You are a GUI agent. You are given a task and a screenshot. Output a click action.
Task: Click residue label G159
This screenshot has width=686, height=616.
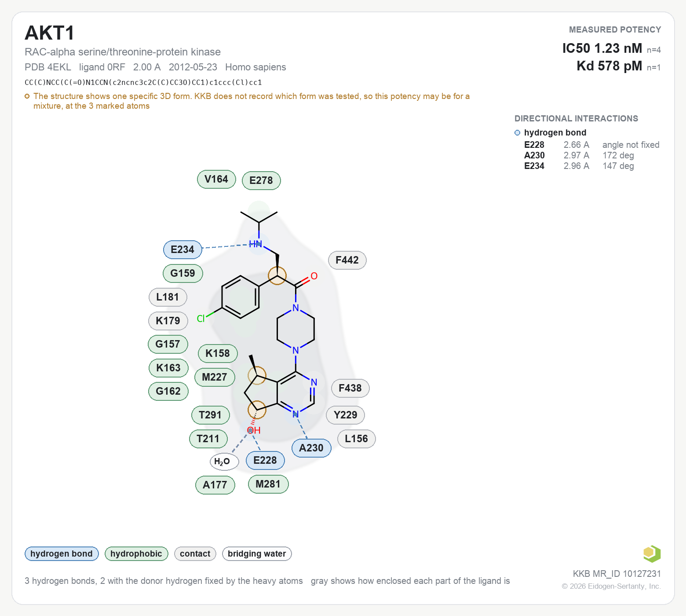click(x=182, y=273)
